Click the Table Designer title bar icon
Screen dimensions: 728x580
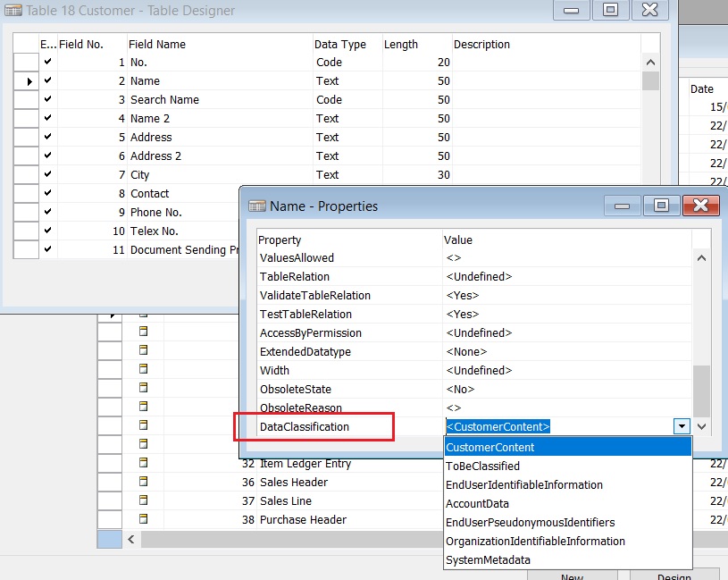click(15, 10)
